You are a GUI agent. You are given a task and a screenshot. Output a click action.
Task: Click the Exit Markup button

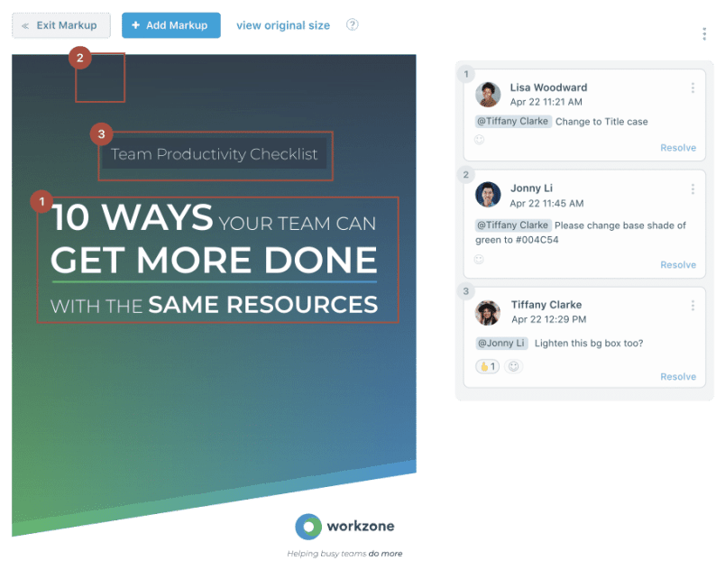pyautogui.click(x=60, y=25)
